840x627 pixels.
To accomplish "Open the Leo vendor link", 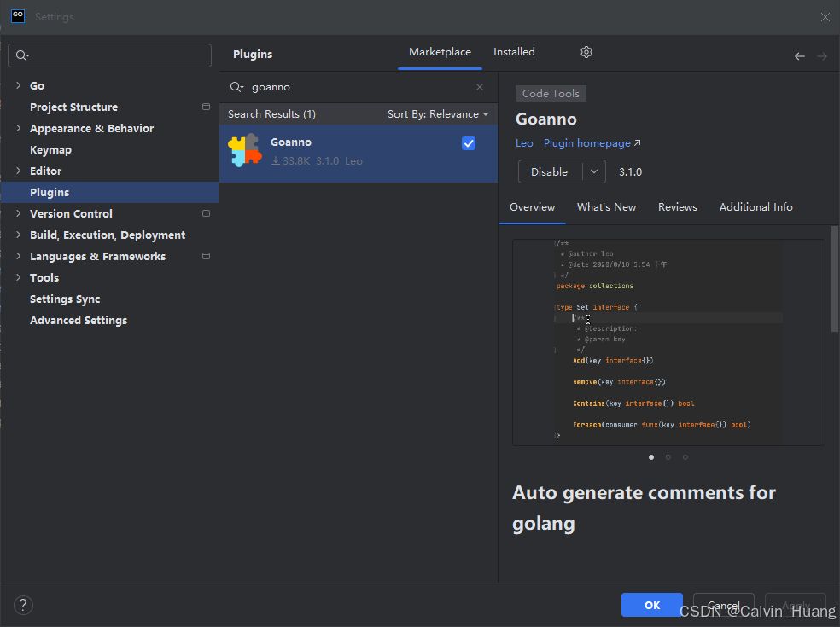I will (x=524, y=143).
